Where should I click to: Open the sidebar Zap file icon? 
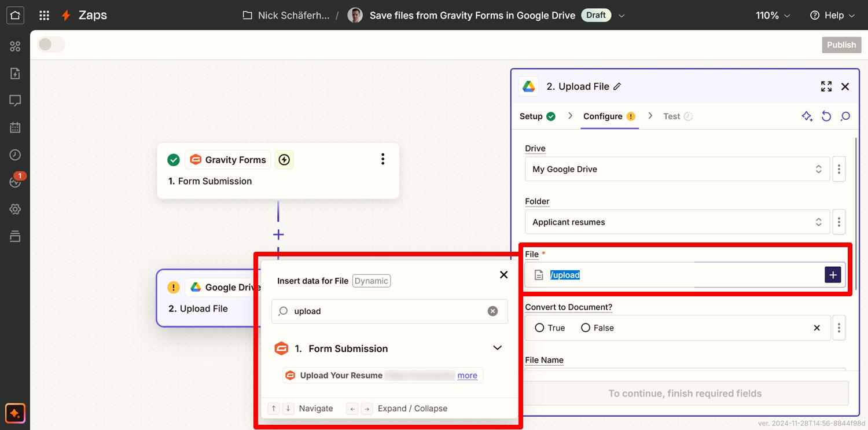pos(15,73)
